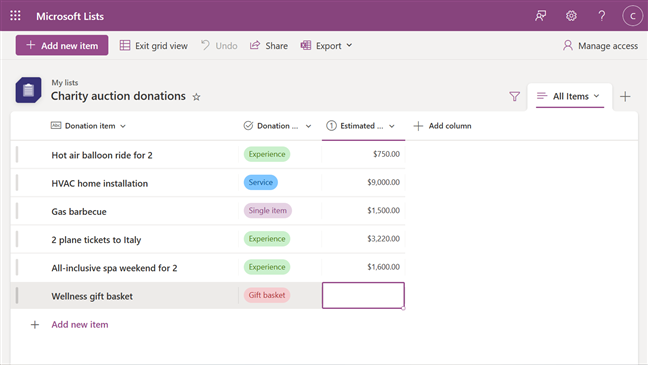The height and width of the screenshot is (365, 648).
Task: Click the $9,000.00 value cell
Action: [x=363, y=182]
